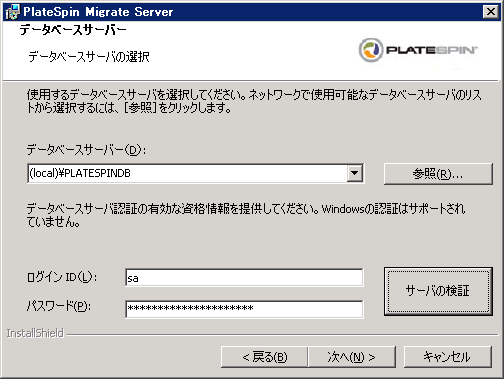Click the 参照(R)... browse button
Image resolution: width=504 pixels, height=379 pixels.
coord(438,174)
